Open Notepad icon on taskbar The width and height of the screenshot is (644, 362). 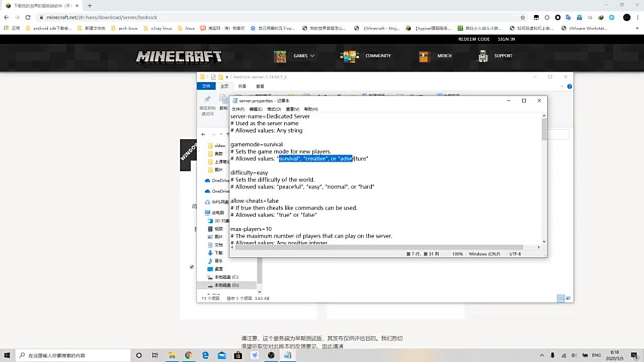(x=288, y=355)
